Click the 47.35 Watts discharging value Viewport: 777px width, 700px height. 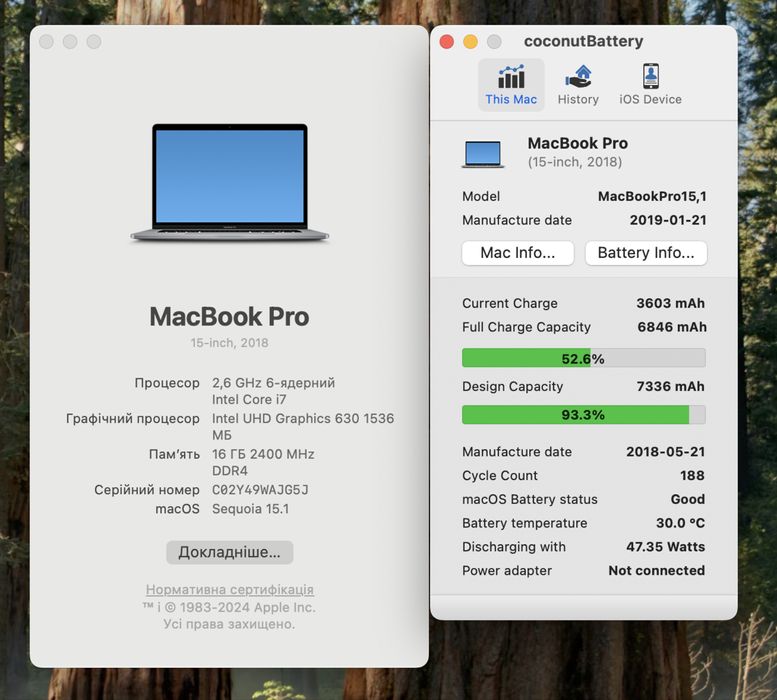click(666, 547)
